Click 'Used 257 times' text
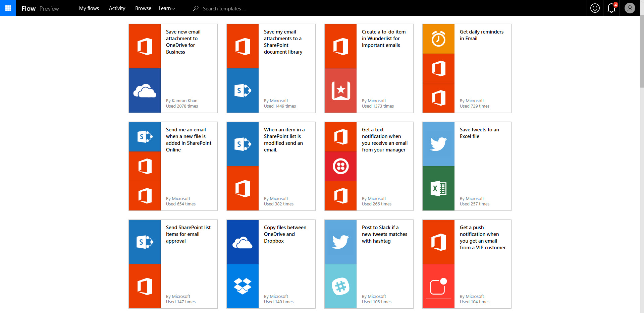The width and height of the screenshot is (644, 313). [x=474, y=204]
